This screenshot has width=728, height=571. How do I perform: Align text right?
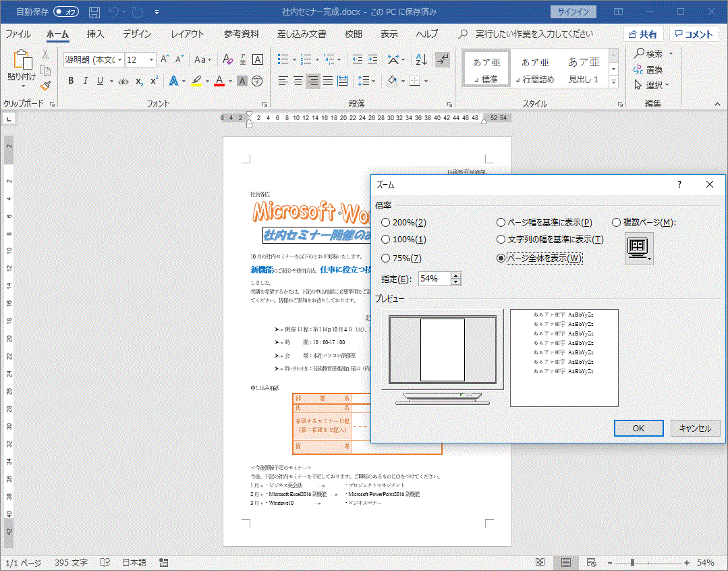[x=313, y=81]
